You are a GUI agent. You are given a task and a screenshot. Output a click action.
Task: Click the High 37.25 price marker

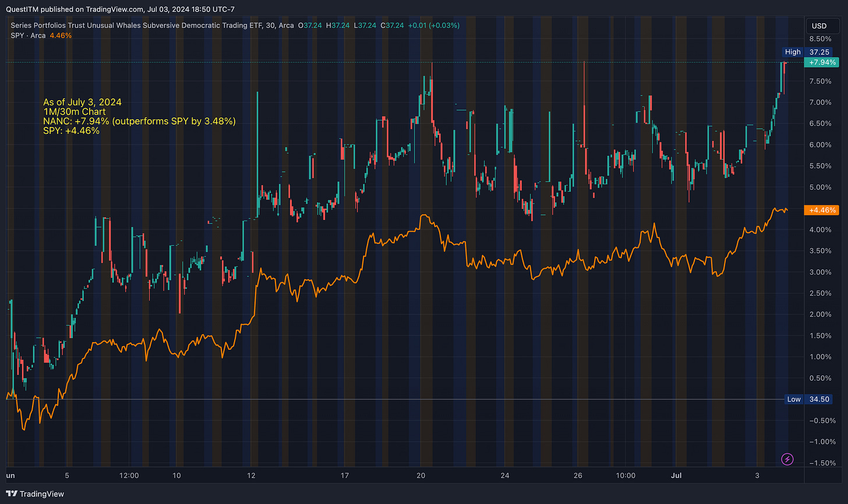pyautogui.click(x=808, y=52)
